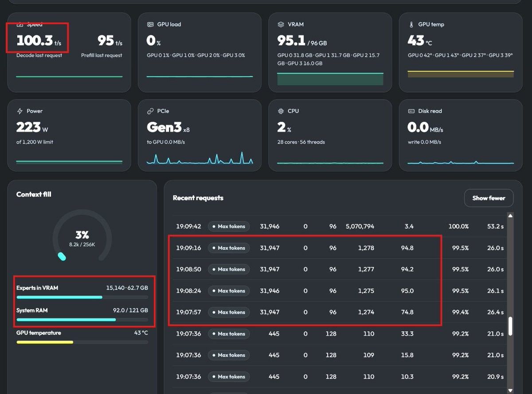Viewport: 532px width, 394px height.
Task: Click the Experts in VRAM progress bar
Action: 82,297
